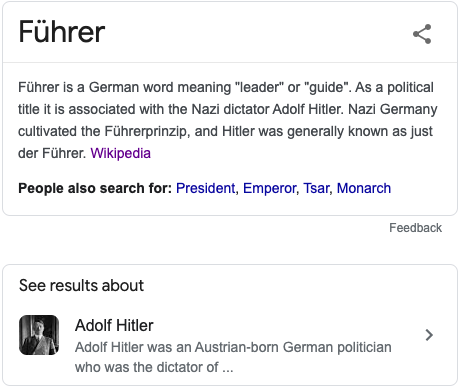Open the Adolf Hitler photo thumbnail

(x=39, y=335)
